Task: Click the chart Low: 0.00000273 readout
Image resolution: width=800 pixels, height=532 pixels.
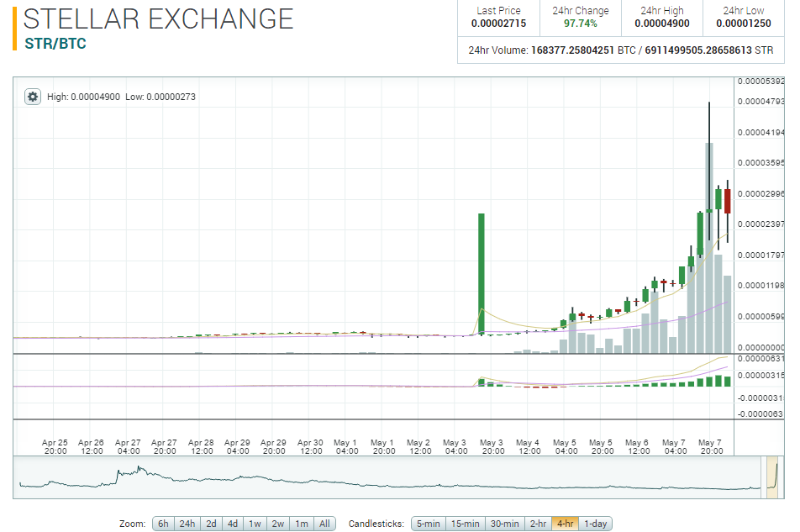Action: pyautogui.click(x=161, y=97)
